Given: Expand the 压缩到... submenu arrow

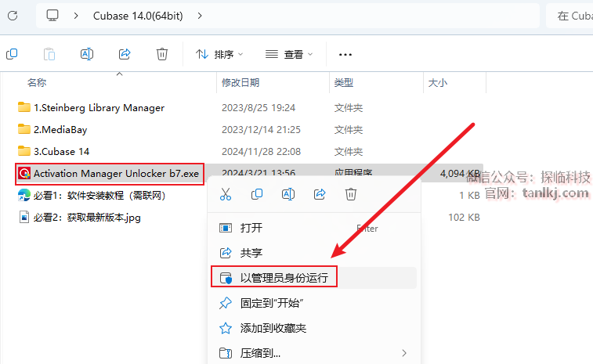Looking at the screenshot, I should [x=404, y=353].
